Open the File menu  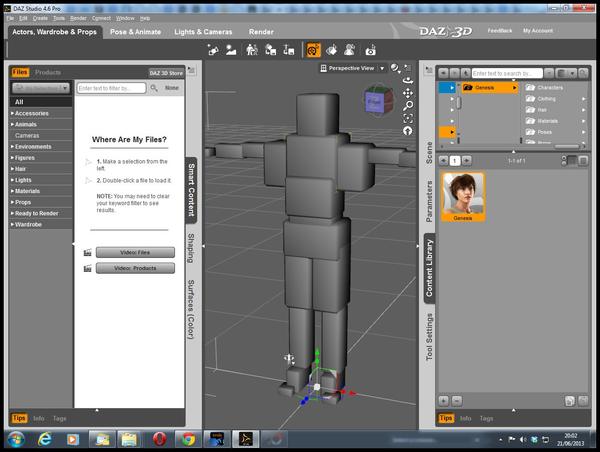(10, 18)
